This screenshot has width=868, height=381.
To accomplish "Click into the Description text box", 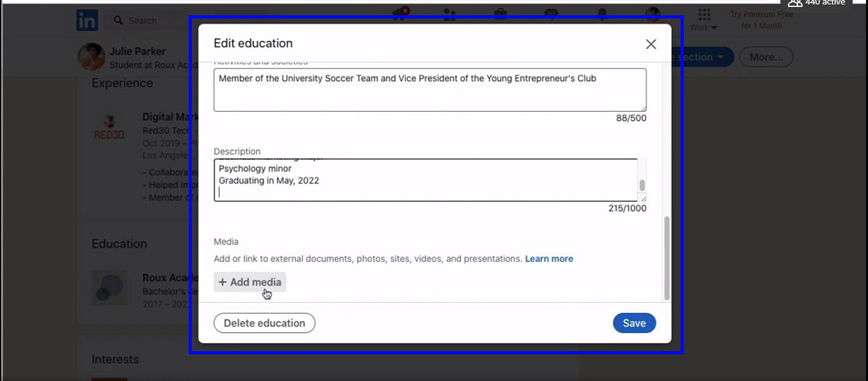I will pos(430,180).
